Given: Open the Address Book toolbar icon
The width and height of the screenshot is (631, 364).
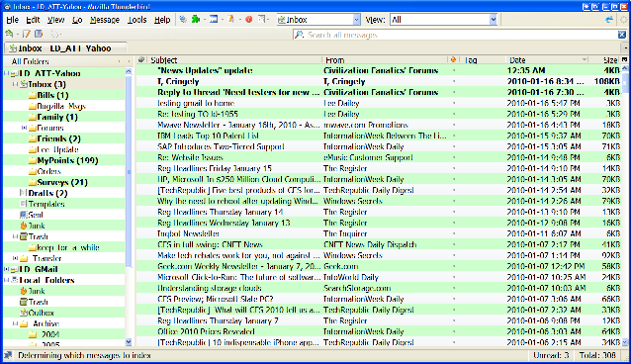Looking at the screenshot, I should [x=39, y=35].
